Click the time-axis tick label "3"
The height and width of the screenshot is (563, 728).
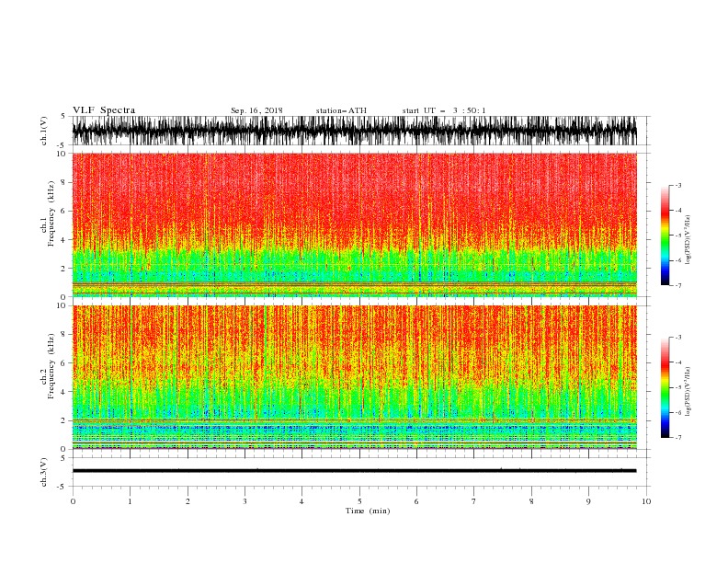(245, 501)
